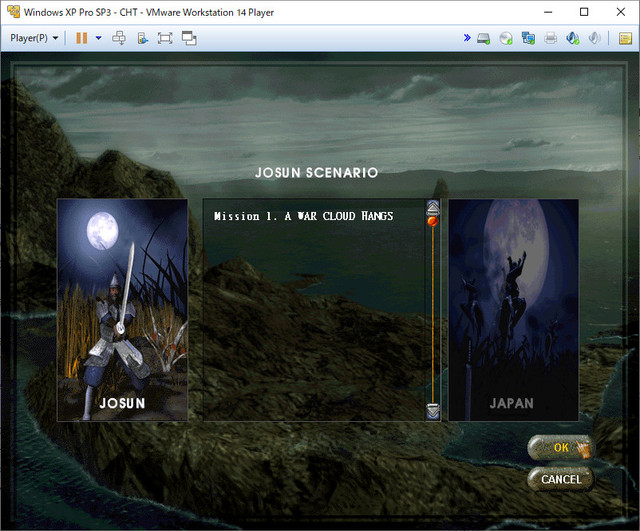Click the CD/DVD drive icon
Viewport: 640px width, 531px height.
point(506,38)
